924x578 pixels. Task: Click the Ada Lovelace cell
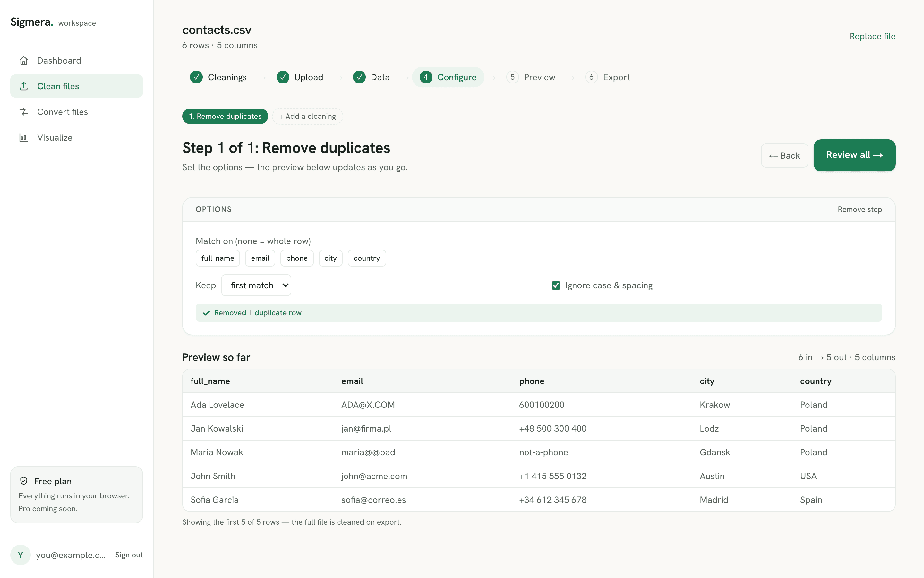coord(217,405)
